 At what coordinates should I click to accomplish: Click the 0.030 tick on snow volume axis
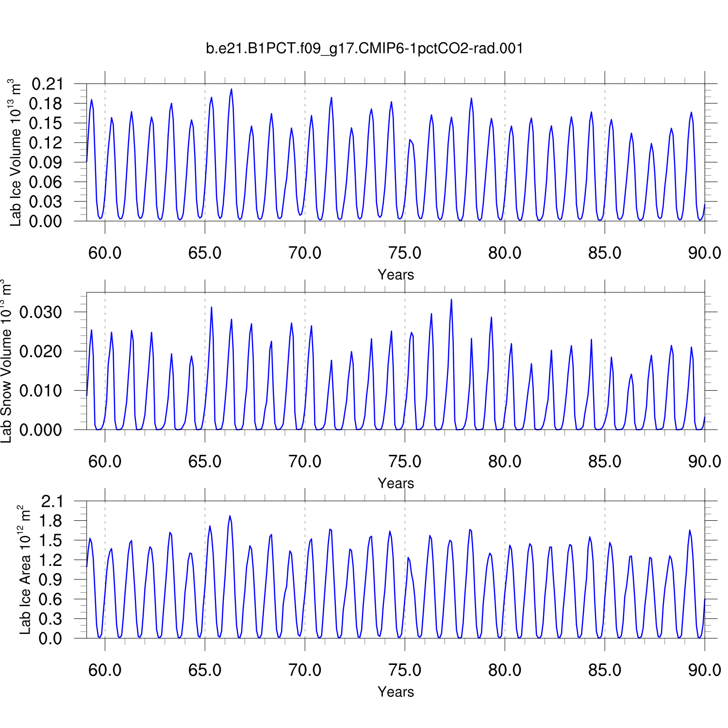[x=41, y=312]
